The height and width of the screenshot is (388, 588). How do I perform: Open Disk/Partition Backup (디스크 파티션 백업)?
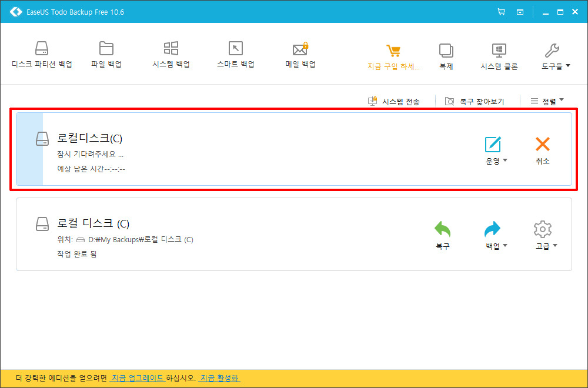[x=42, y=55]
